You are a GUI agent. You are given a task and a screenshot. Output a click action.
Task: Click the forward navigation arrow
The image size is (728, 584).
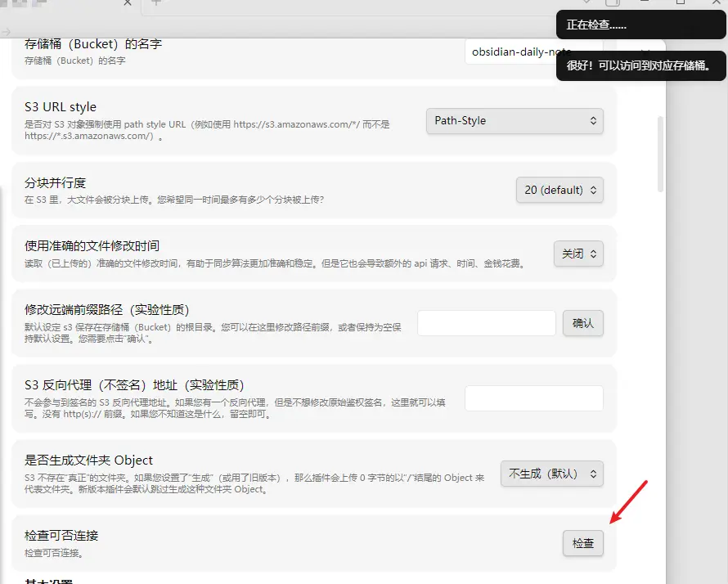coord(6,32)
